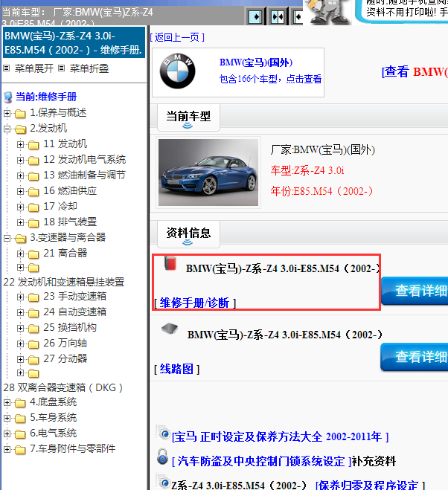Click 返回上一页 link
The width and height of the screenshot is (448, 490).
coord(177,37)
